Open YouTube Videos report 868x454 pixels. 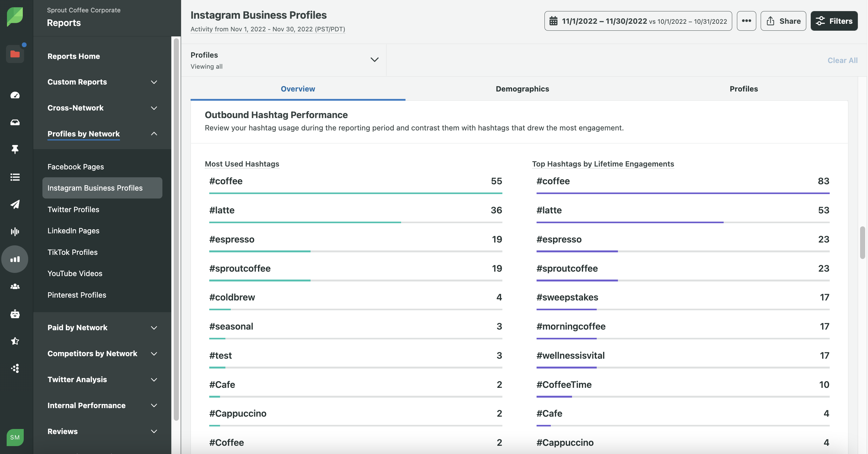click(x=75, y=273)
